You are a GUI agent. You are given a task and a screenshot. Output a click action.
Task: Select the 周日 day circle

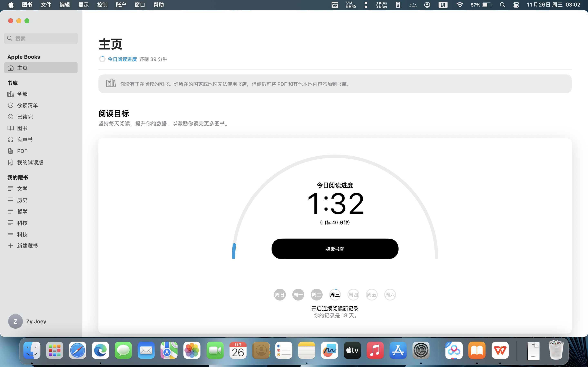(x=280, y=295)
